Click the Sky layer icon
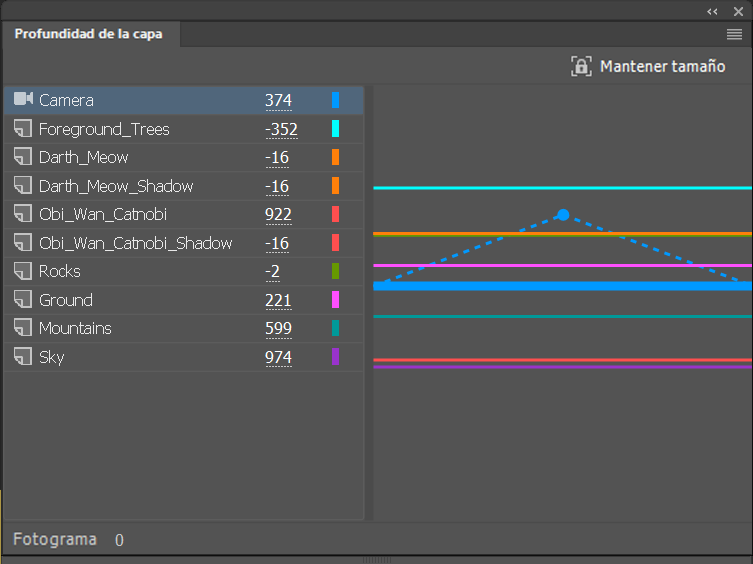 (x=23, y=357)
